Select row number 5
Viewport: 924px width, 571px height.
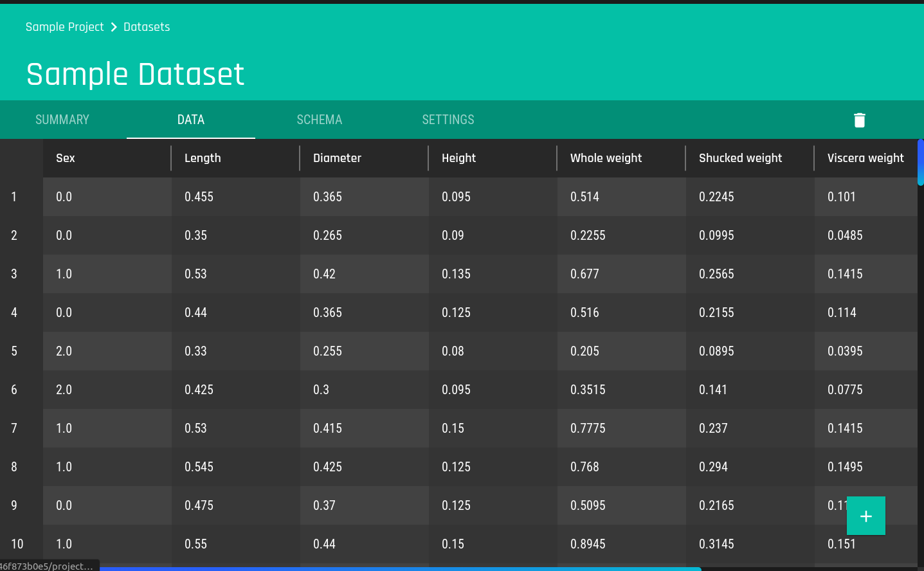click(x=14, y=351)
